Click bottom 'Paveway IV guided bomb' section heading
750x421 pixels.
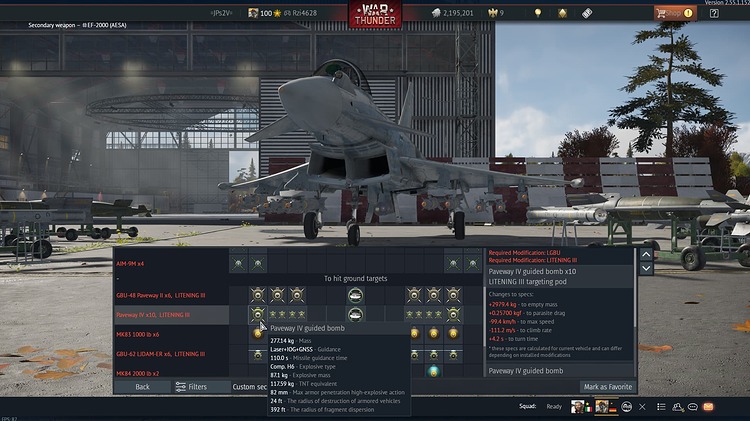[x=526, y=371]
